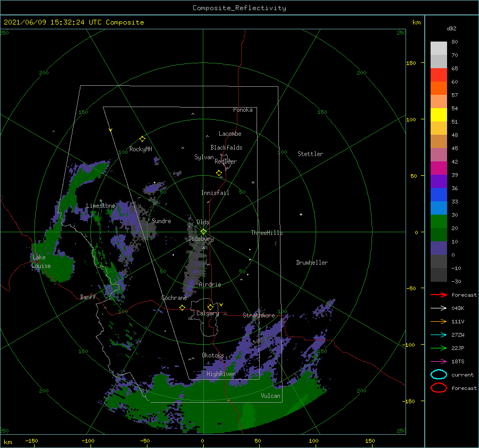This screenshot has height=448, width=479.
Task: Click the Innisfail city label
Action: tap(215, 193)
